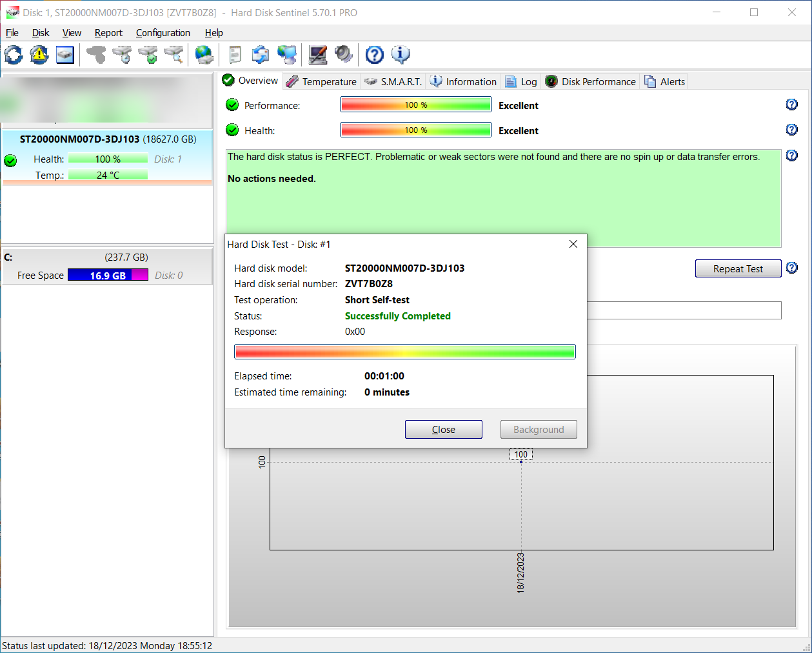Switch to the Temperature tab

tap(321, 81)
